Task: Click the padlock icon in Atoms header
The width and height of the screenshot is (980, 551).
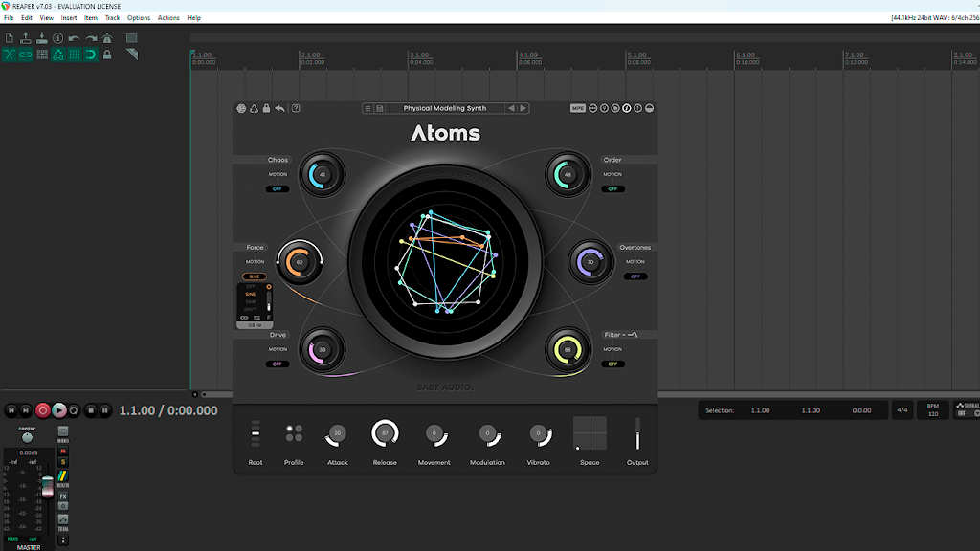Action: tap(266, 108)
